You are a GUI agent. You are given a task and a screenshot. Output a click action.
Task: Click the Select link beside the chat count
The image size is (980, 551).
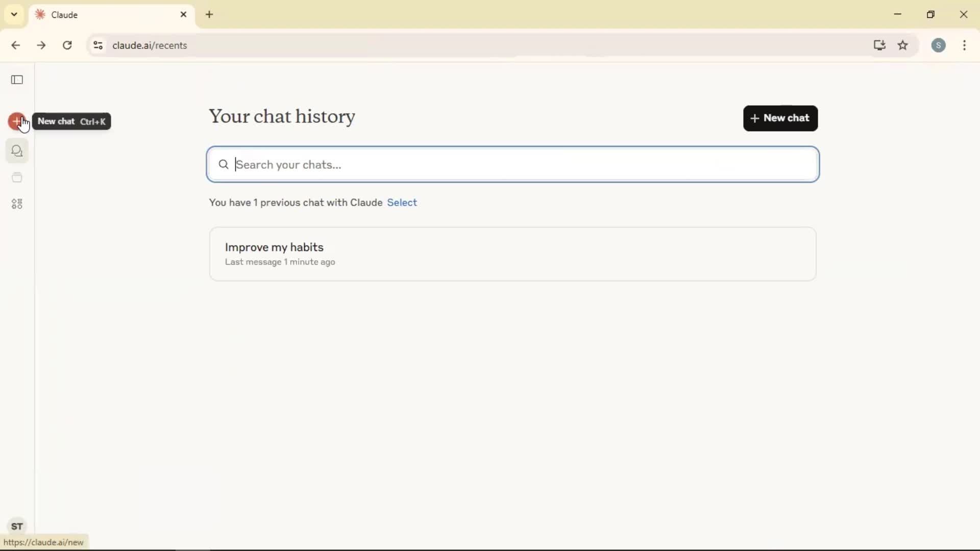tap(402, 203)
